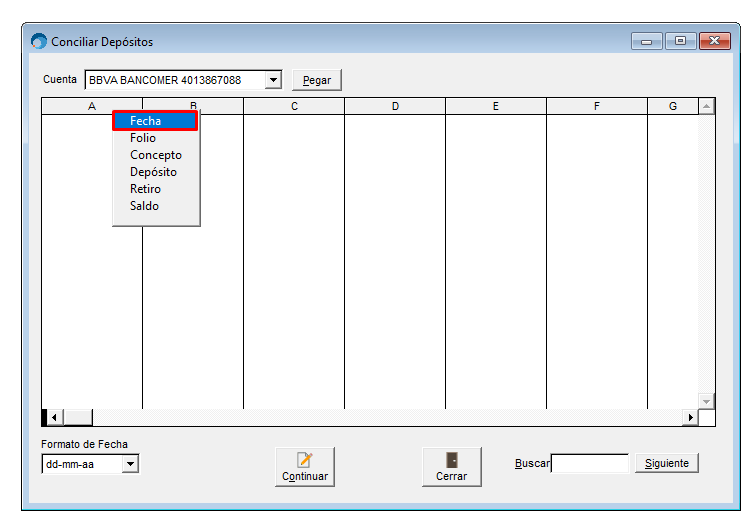This screenshot has width=755, height=520.
Task: Choose Retiro from the popup menu
Action: pyautogui.click(x=155, y=189)
